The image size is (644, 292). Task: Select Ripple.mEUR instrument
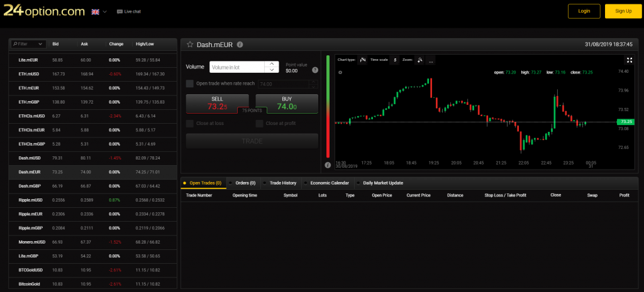coord(93,214)
